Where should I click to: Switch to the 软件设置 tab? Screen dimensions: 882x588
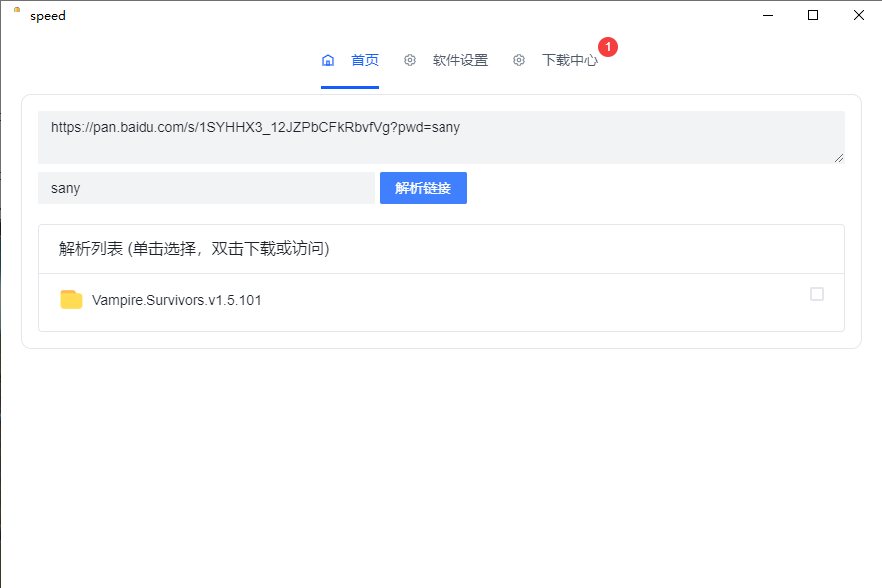click(460, 60)
